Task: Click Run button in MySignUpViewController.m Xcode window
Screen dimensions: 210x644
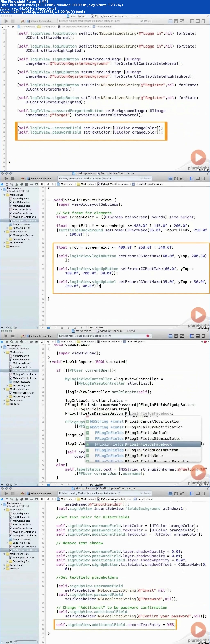Action: pos(6,493)
